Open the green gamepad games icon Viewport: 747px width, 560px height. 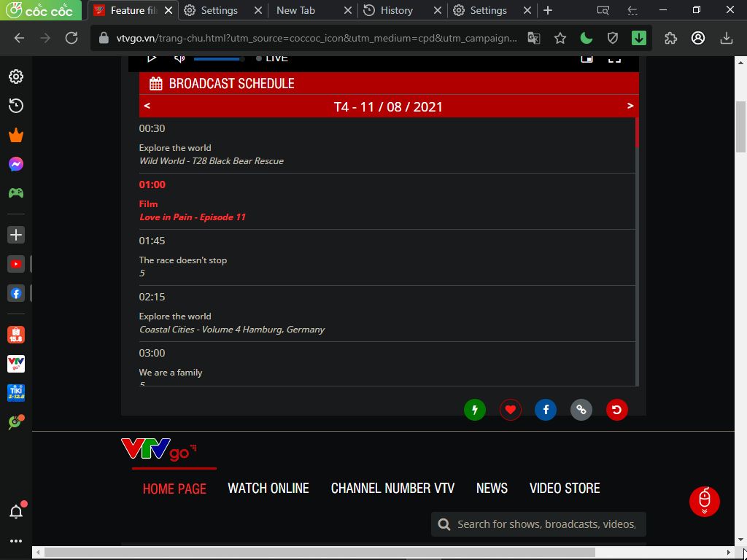tap(16, 192)
